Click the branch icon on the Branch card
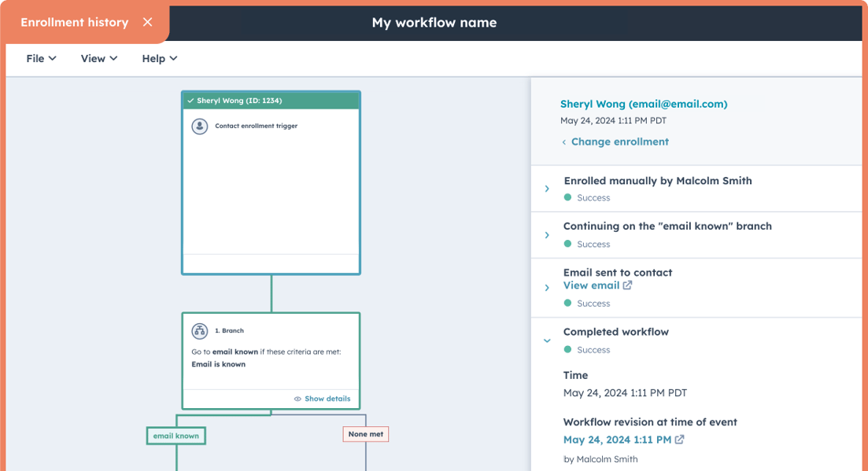Screen dimensions: 868x471 tap(199, 330)
